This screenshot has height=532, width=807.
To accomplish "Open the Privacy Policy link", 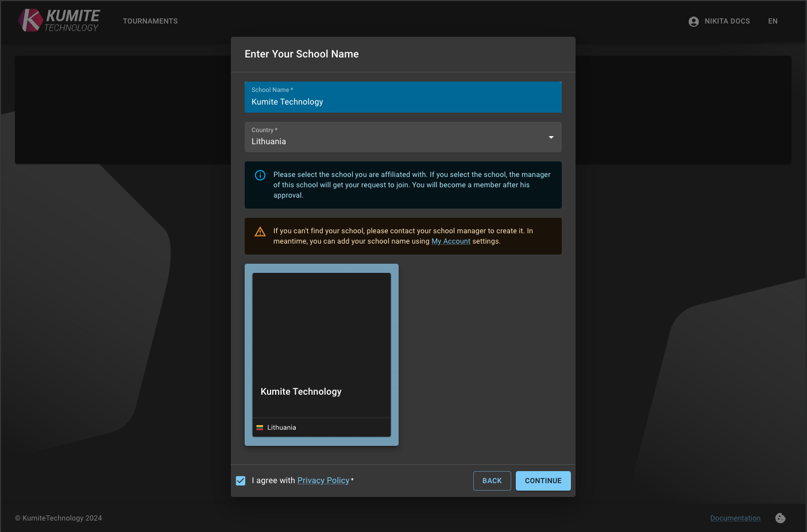I will (323, 480).
